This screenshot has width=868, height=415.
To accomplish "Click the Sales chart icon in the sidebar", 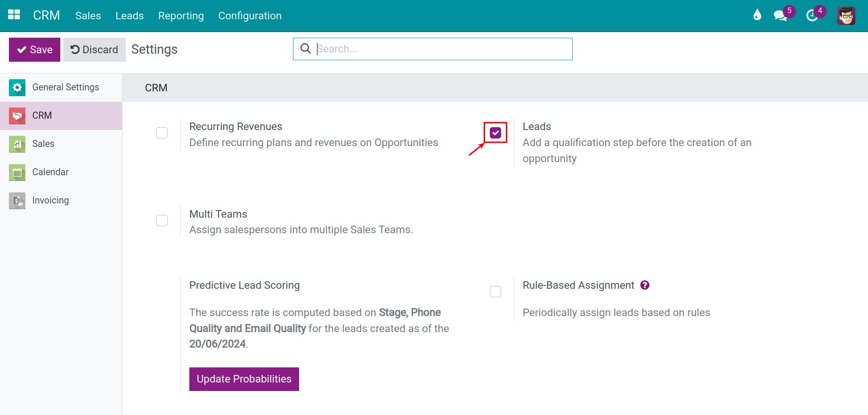I will click(x=17, y=144).
